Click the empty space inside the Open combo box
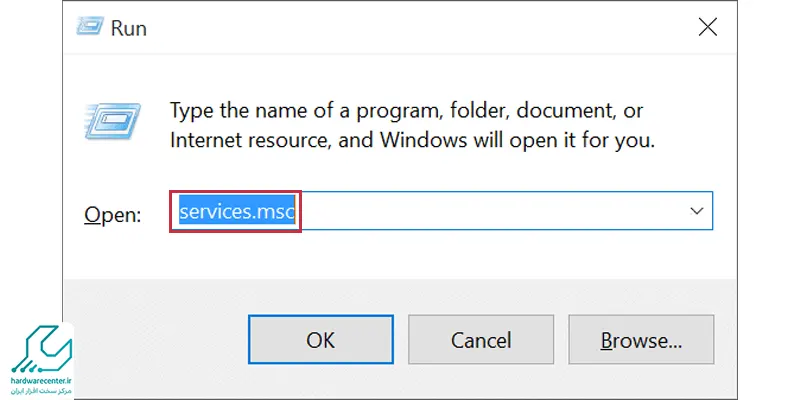The height and width of the screenshot is (400, 800). [490, 211]
